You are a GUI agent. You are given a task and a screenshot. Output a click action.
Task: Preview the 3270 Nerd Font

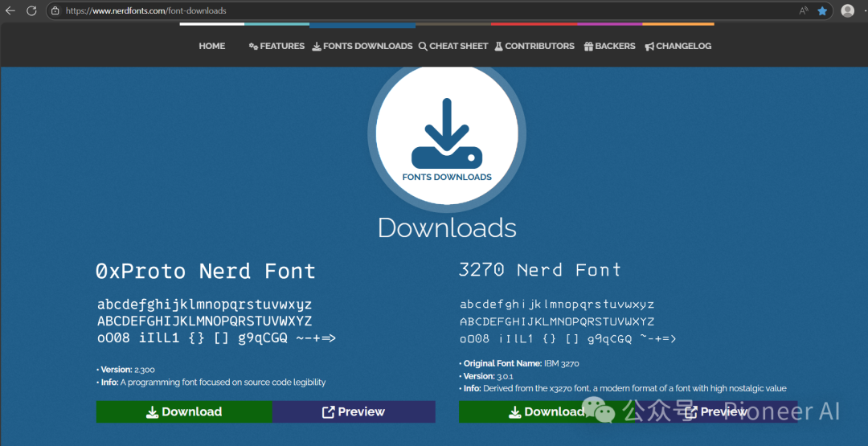click(716, 411)
